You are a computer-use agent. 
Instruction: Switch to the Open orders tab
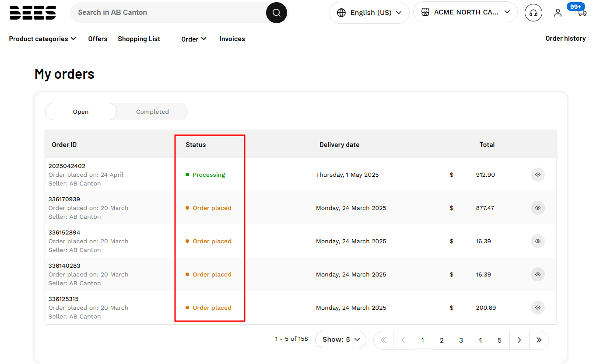click(81, 112)
